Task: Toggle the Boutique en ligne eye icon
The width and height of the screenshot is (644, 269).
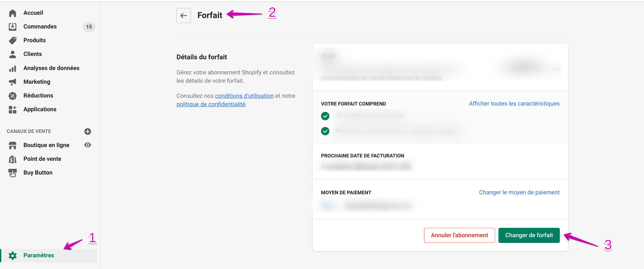Action: click(x=88, y=145)
